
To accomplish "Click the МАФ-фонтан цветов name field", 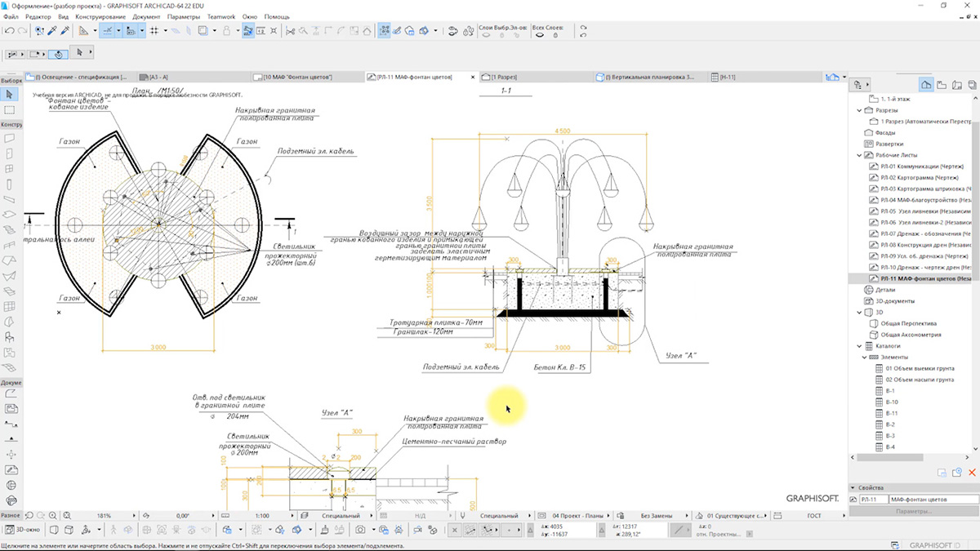I will tap(933, 499).
